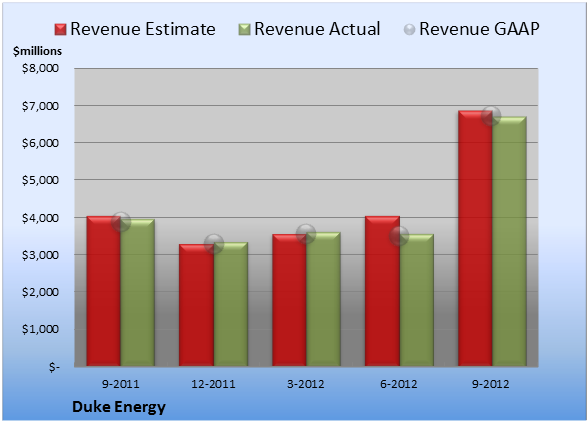Click the gray Revenue GAAP legend marker
This screenshot has width=588, height=422.
click(x=410, y=30)
